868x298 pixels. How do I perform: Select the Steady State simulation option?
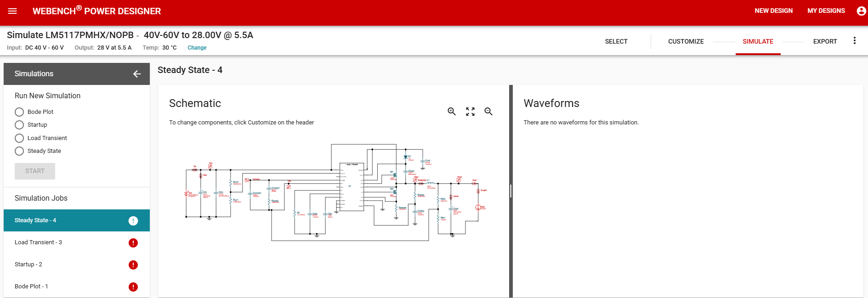click(x=19, y=151)
